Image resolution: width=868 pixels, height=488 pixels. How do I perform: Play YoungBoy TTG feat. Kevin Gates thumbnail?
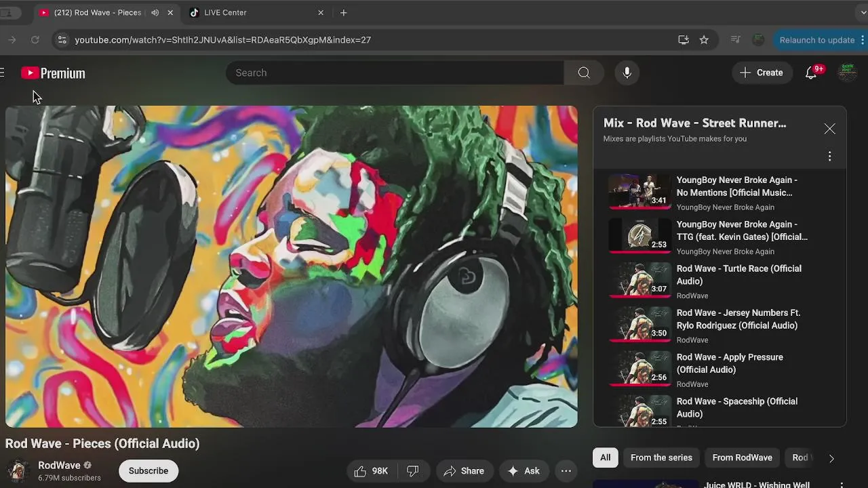(639, 235)
